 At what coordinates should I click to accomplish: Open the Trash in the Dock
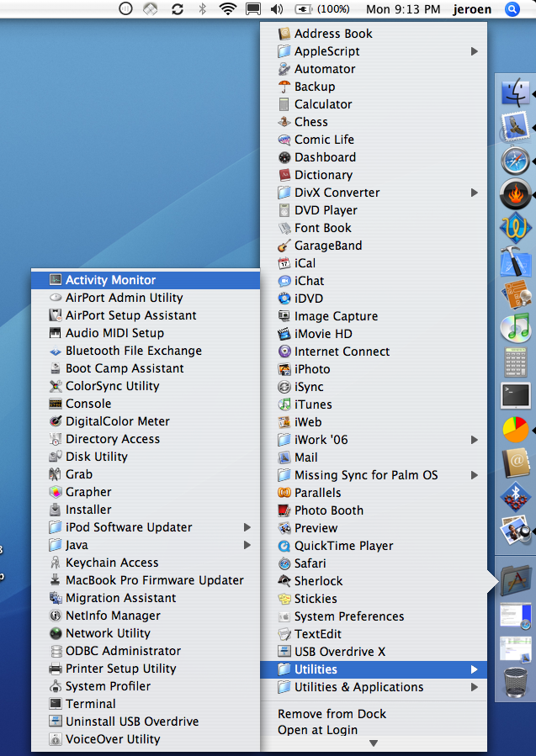click(x=516, y=682)
